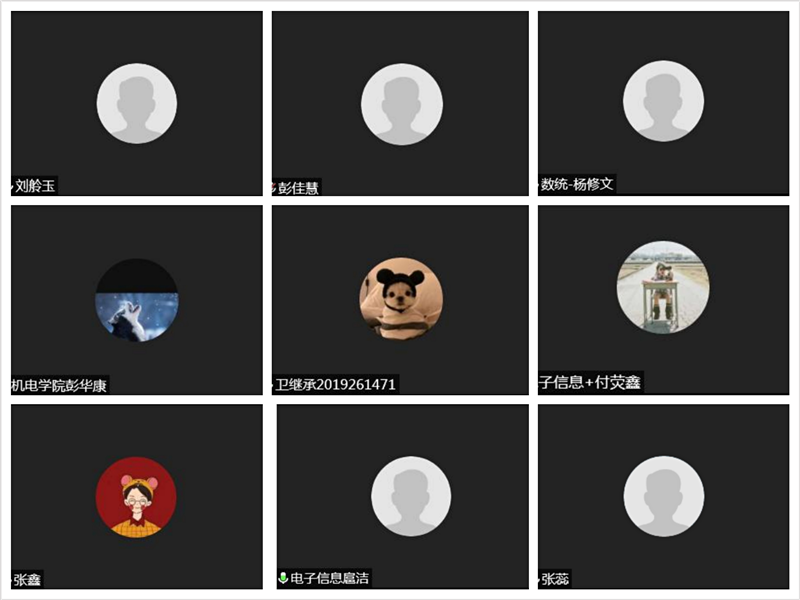The height and width of the screenshot is (600, 800).
Task: Click the green microphone icon beside 电子信息扈洁
Action: click(283, 578)
